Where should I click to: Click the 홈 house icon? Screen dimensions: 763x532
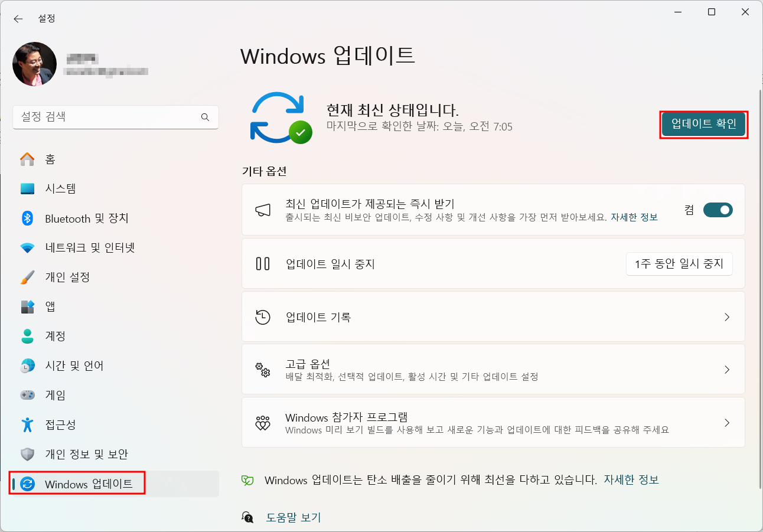(x=27, y=159)
